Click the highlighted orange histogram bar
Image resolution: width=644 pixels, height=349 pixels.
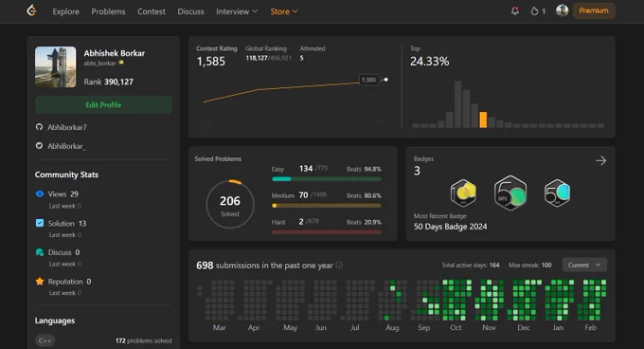click(483, 119)
